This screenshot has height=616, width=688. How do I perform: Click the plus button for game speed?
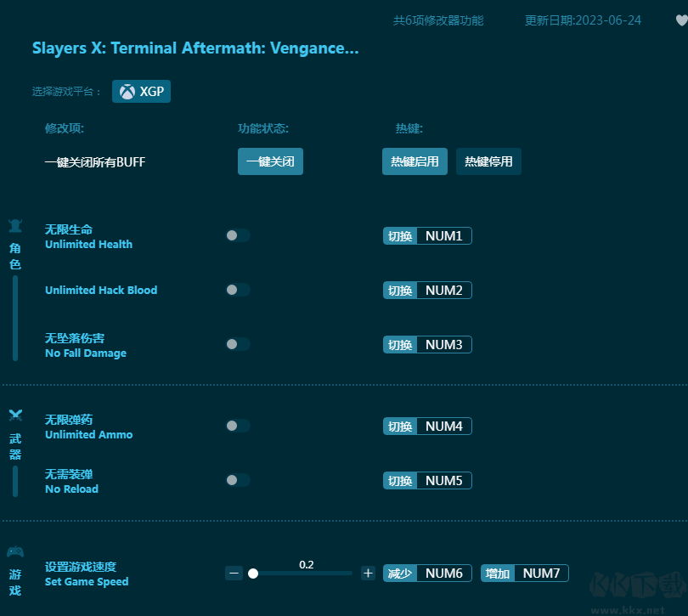368,573
